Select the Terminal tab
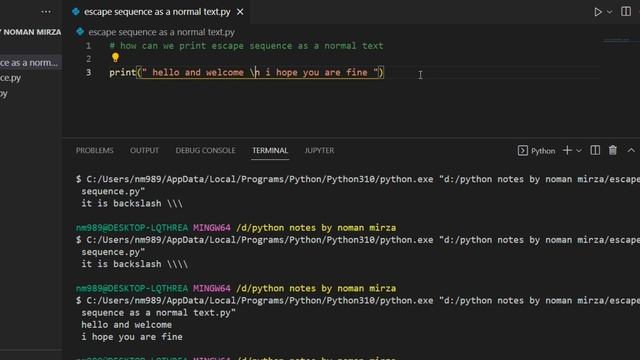Screen dimensions: 640x360 click(x=270, y=151)
